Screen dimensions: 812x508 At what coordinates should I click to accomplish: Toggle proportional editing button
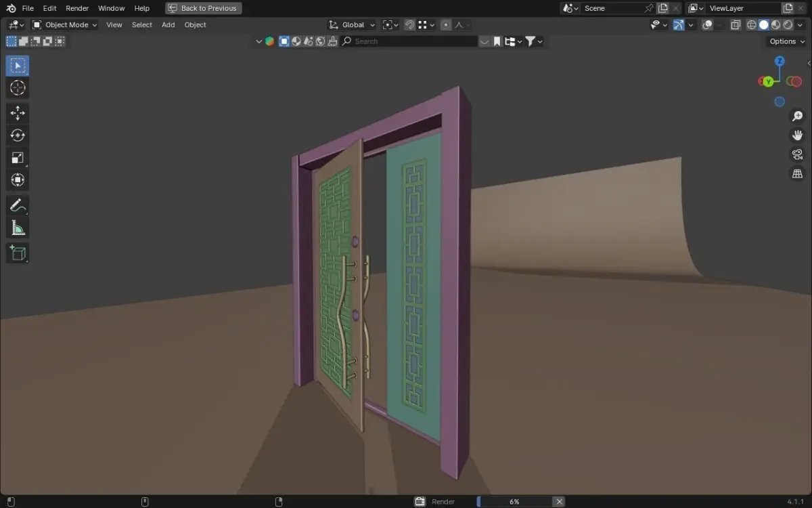click(x=445, y=25)
